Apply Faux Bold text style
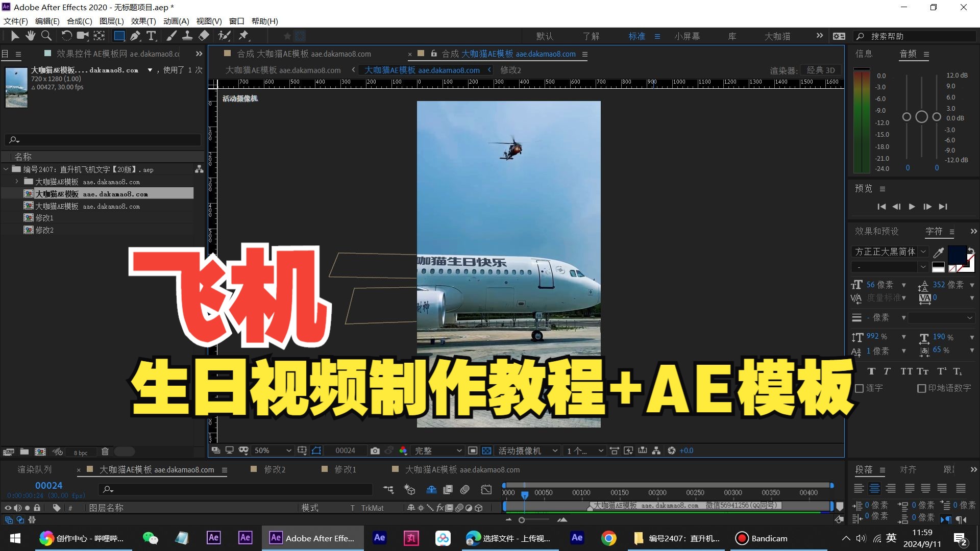Screen dimensions: 980x551 click(x=871, y=371)
